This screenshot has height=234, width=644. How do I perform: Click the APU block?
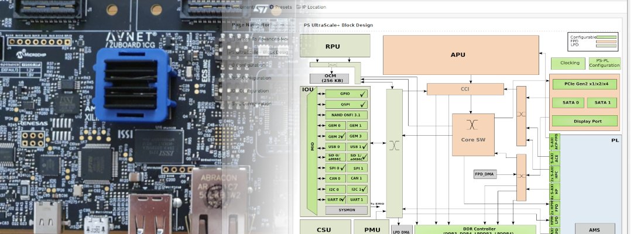coord(461,55)
